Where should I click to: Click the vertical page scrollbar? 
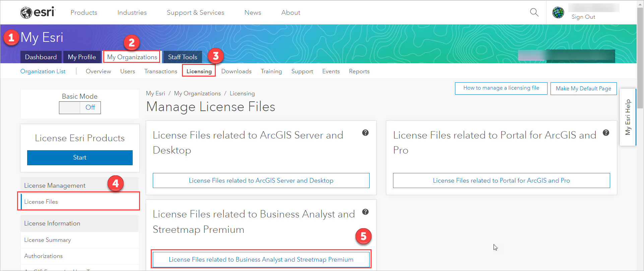click(640, 59)
